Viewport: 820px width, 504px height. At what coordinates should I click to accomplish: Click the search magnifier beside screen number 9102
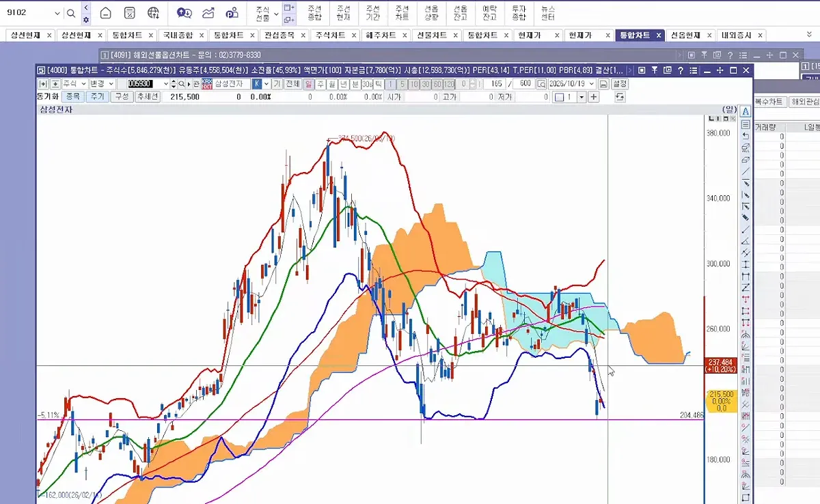pyautogui.click(x=71, y=13)
